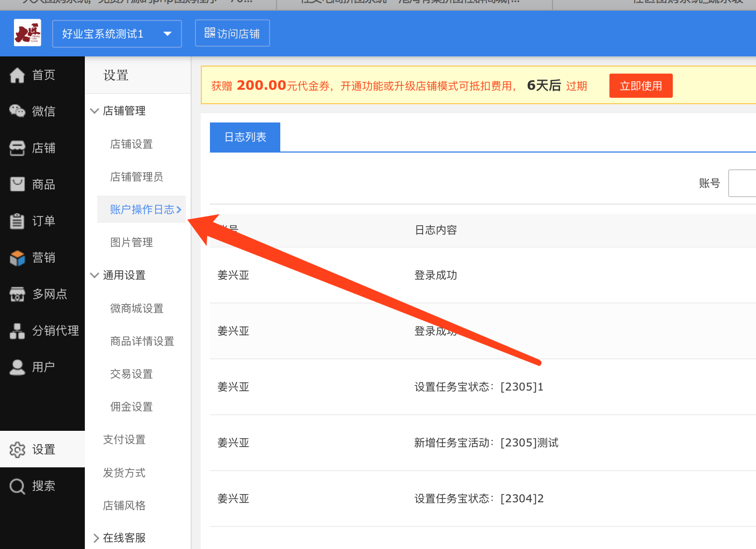Screen dimensions: 756x549
Task: Open the home icon in sidebar
Action: pyautogui.click(x=17, y=75)
